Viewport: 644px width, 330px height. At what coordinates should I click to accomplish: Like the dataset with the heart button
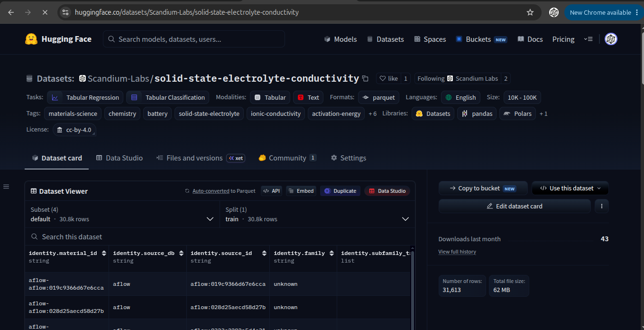click(x=388, y=78)
